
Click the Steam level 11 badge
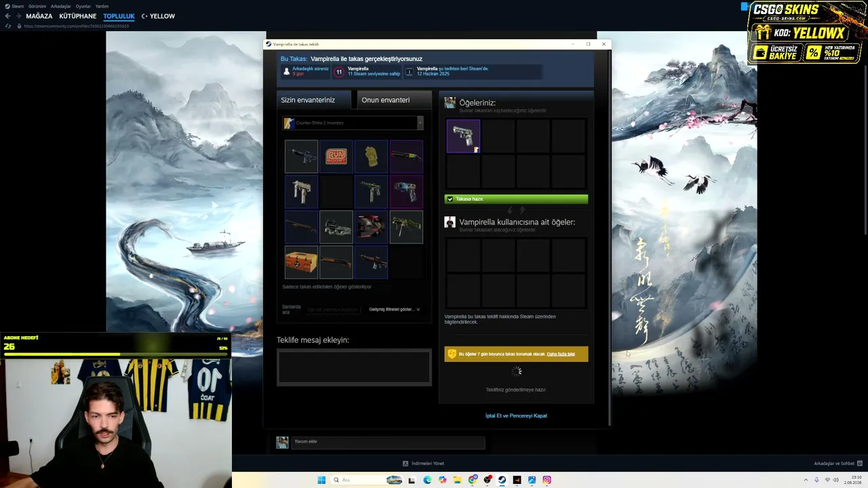click(x=339, y=71)
